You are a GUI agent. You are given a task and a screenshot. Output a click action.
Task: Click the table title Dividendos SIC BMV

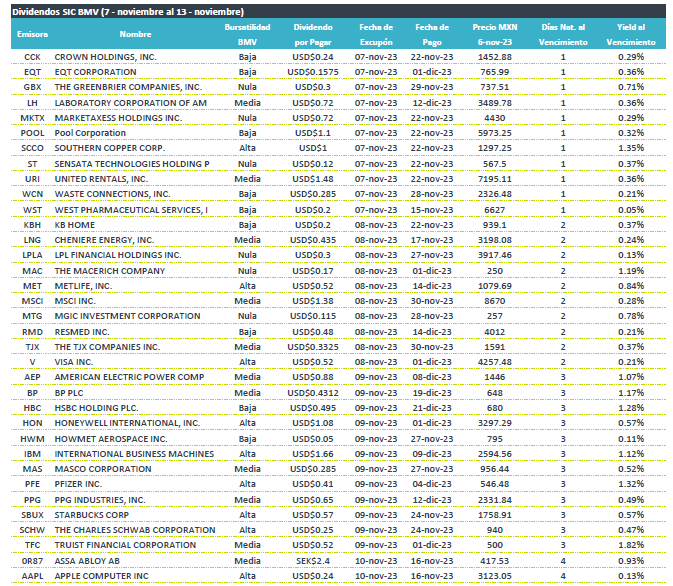pos(128,12)
